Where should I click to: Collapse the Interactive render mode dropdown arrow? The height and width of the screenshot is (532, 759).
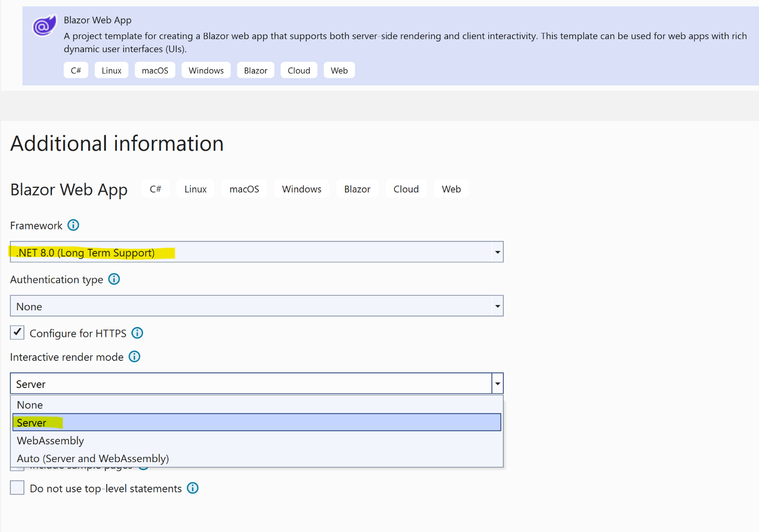tap(498, 384)
